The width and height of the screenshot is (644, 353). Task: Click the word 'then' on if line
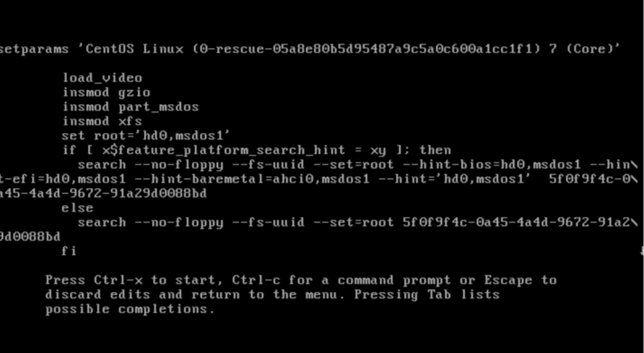[x=435, y=150]
